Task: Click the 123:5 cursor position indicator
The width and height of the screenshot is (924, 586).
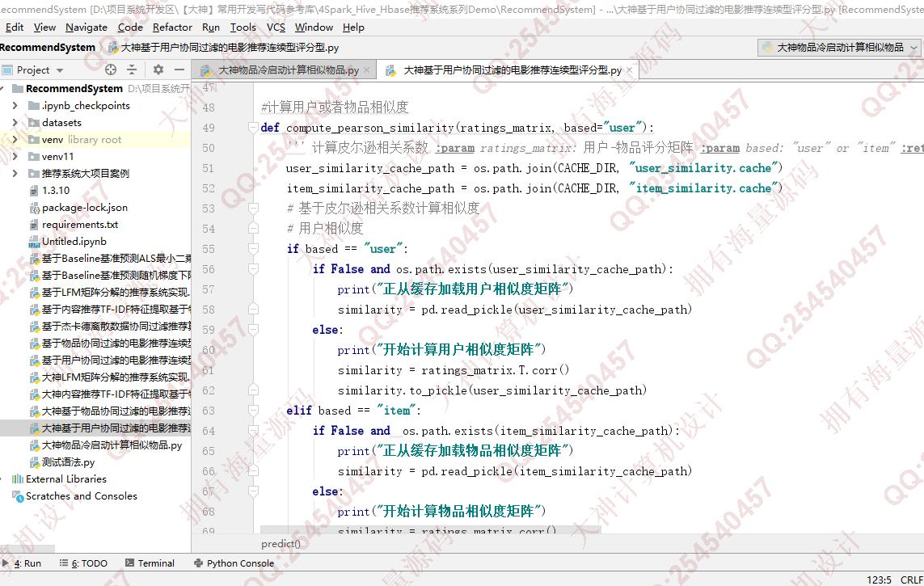Action: tap(879, 580)
